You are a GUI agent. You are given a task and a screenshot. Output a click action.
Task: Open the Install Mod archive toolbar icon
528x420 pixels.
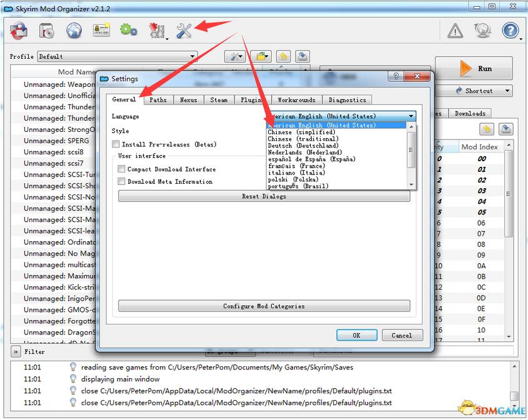[x=46, y=31]
